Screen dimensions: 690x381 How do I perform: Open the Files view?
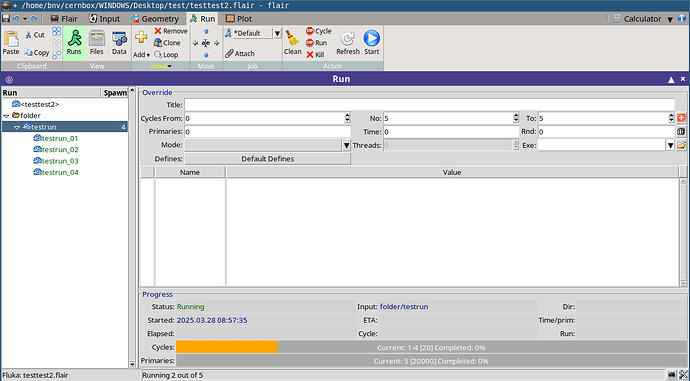coord(96,42)
